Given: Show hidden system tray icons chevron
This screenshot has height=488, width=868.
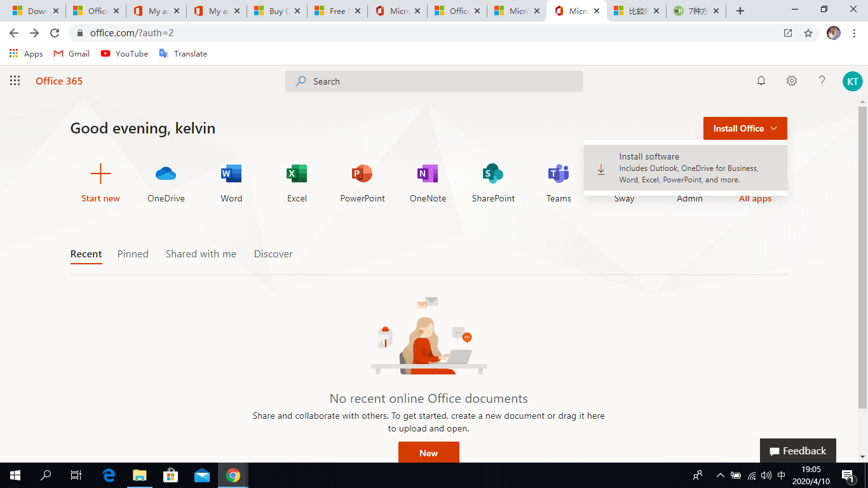Looking at the screenshot, I should [x=720, y=475].
